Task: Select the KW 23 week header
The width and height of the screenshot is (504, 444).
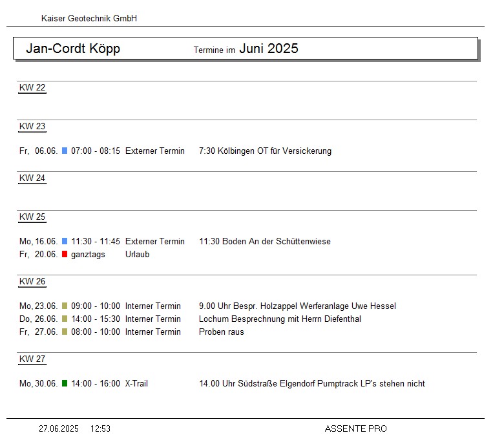Action: [x=32, y=127]
